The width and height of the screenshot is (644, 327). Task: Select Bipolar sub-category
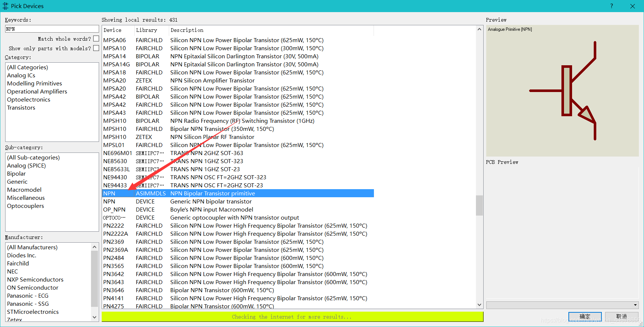click(17, 173)
